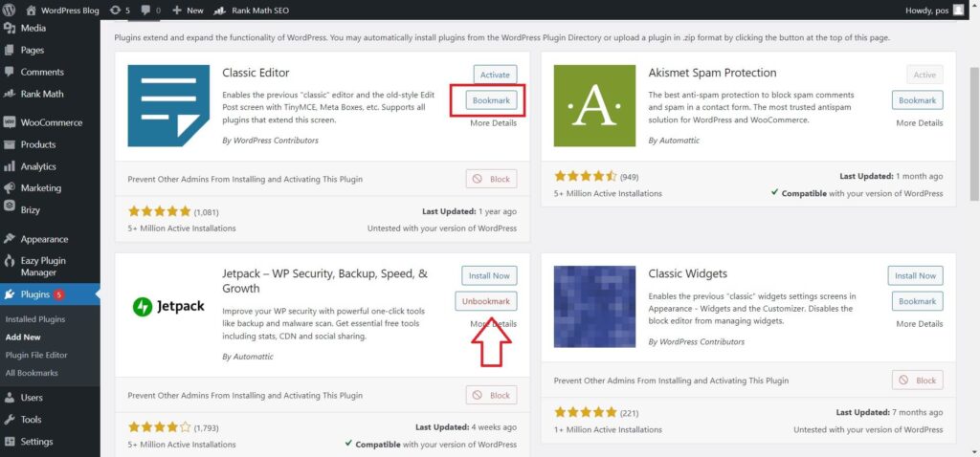The image size is (980, 457).
Task: Click the Tools wrench icon
Action: pyautogui.click(x=10, y=419)
